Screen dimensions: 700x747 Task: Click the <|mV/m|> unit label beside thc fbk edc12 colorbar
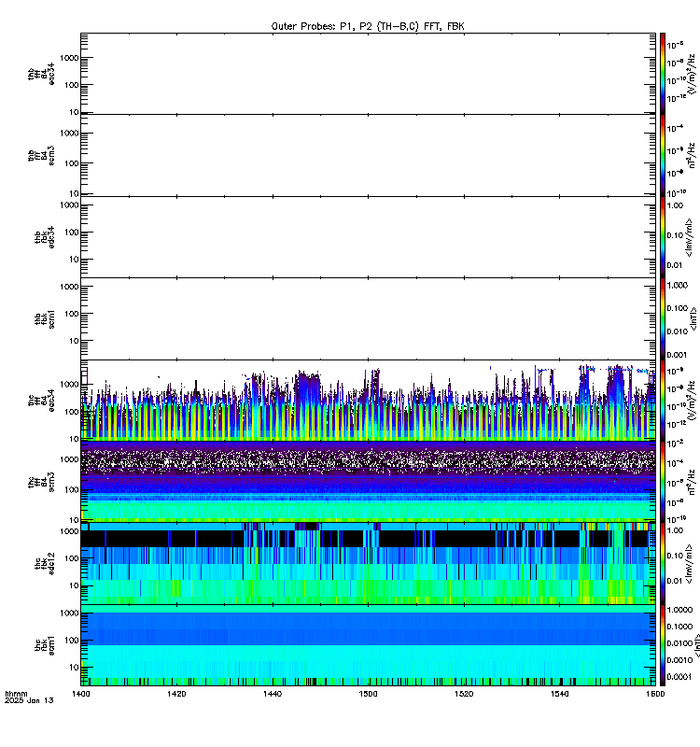(690, 564)
